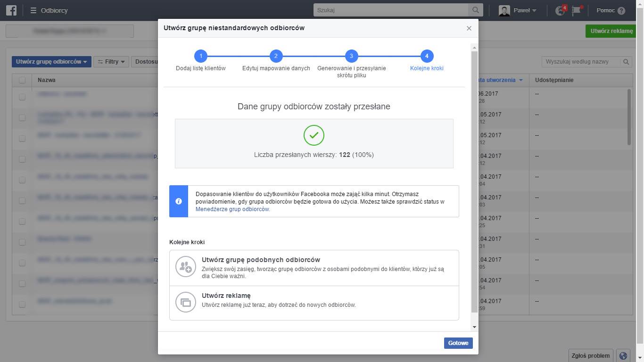Select step 1 Dodaj listę klientów
The height and width of the screenshot is (362, 644).
(201, 56)
